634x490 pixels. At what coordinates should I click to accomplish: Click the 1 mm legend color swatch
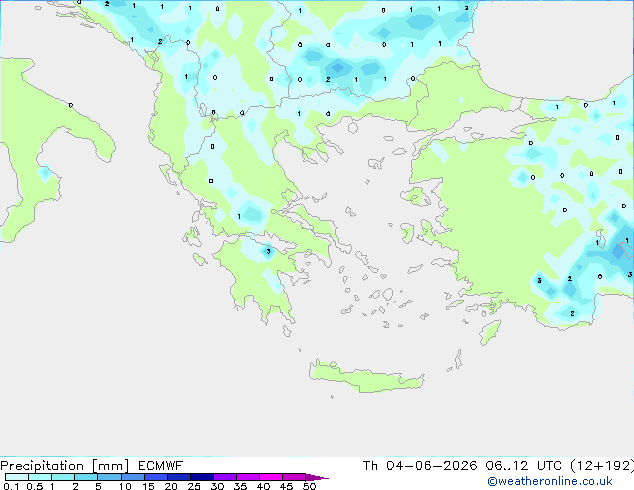(x=63, y=477)
